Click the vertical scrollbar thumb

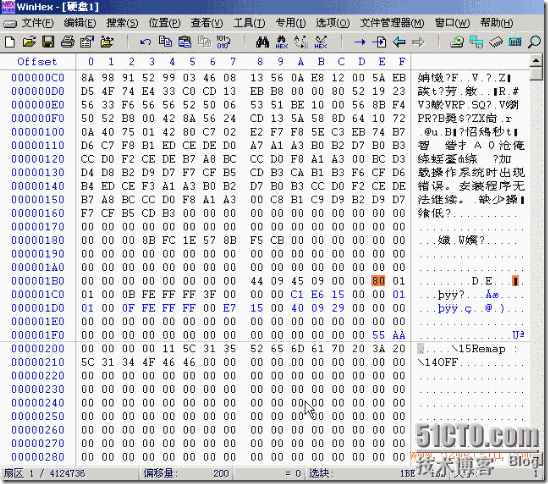[536, 74]
